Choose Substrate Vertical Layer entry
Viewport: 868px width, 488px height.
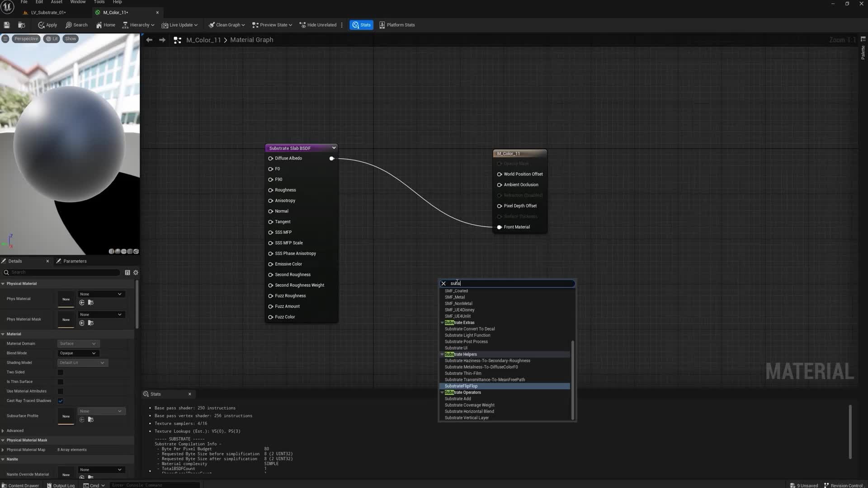467,418
